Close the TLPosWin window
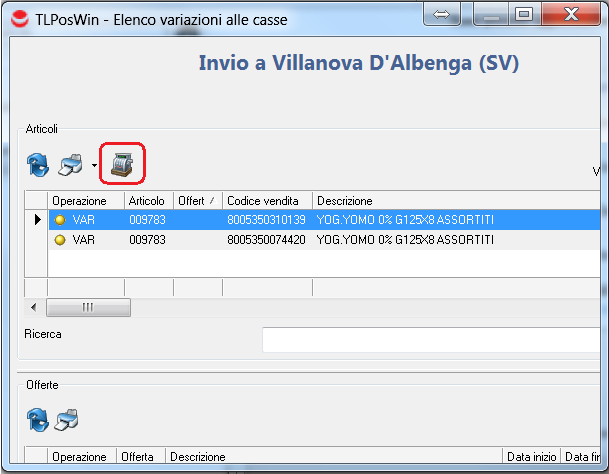 [x=571, y=15]
